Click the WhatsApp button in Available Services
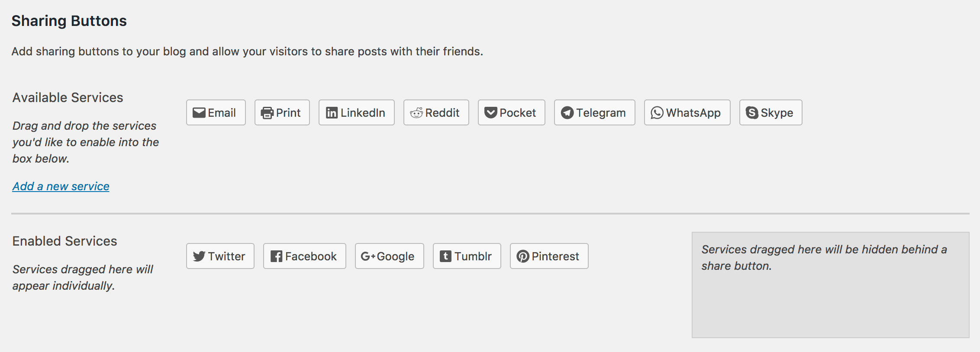The height and width of the screenshot is (352, 980). [x=687, y=112]
